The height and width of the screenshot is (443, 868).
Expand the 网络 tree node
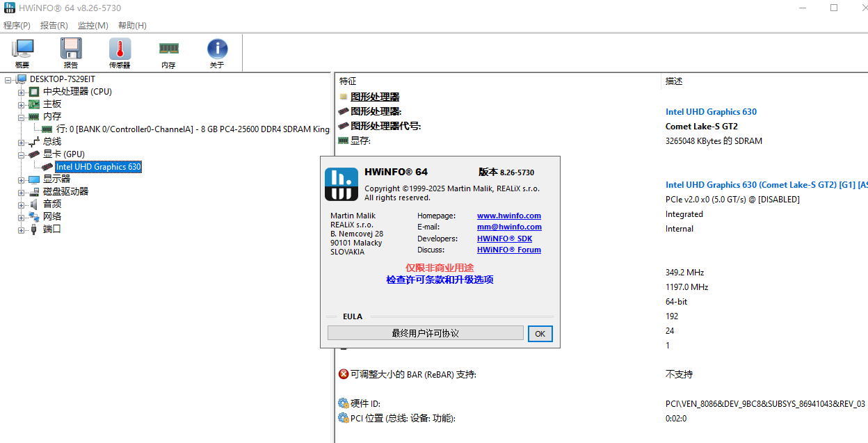click(22, 217)
